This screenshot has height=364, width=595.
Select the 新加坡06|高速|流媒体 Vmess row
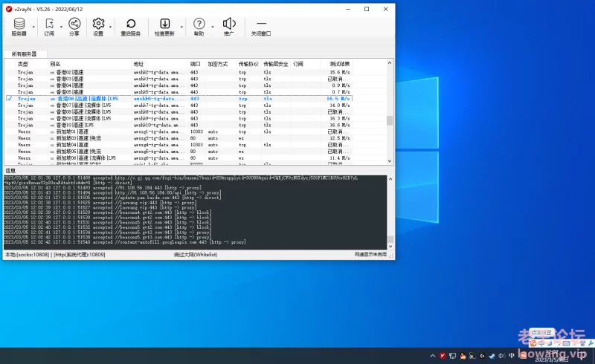point(178,157)
